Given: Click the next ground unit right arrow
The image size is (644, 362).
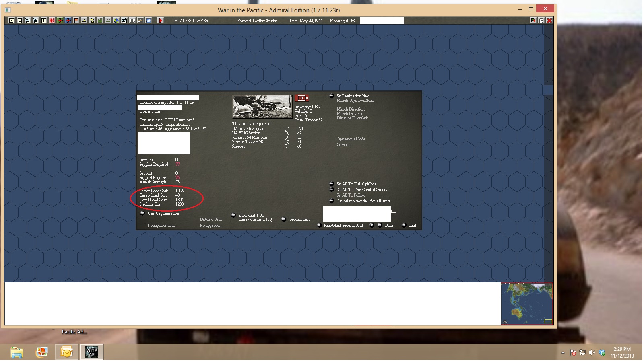Looking at the screenshot, I should pyautogui.click(x=372, y=225).
